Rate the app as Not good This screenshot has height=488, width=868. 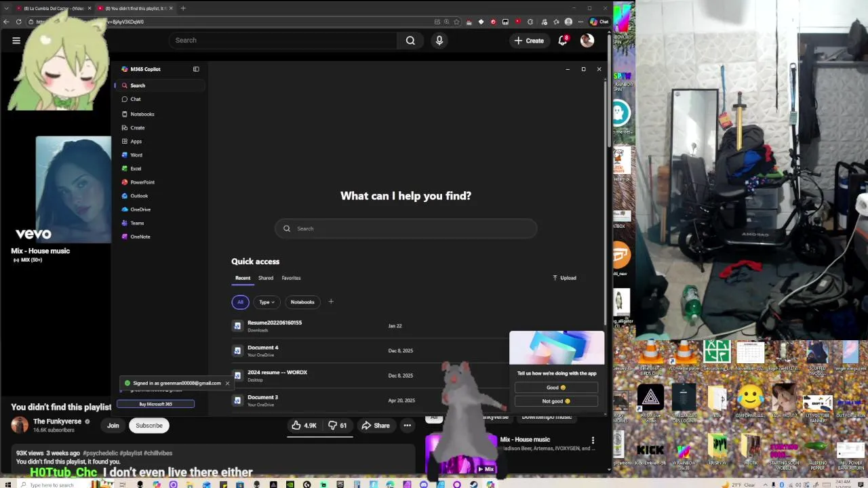[556, 401]
